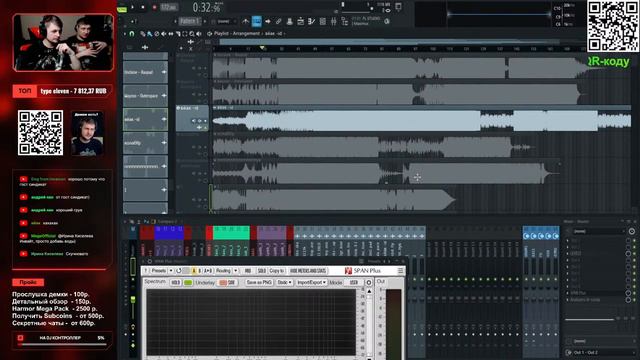This screenshot has width=640, height=360.
Task: Expand the SPAN Presets dropdown arrow
Action: (x=171, y=271)
